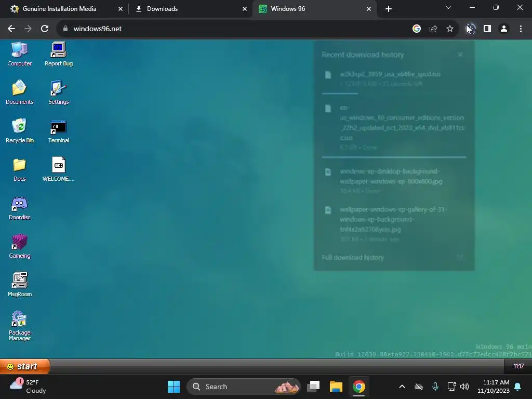Open the Computer desktop icon
Viewport: 532px width, 399px height.
tap(20, 54)
